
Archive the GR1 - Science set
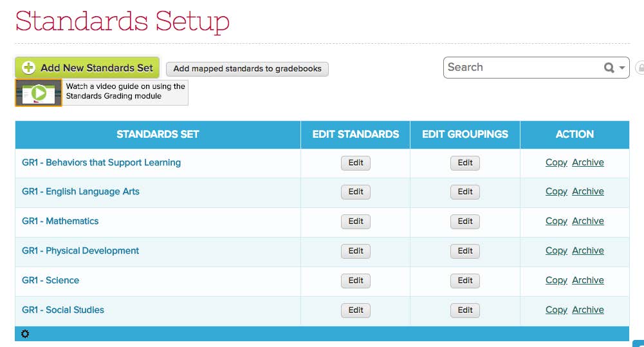588,281
